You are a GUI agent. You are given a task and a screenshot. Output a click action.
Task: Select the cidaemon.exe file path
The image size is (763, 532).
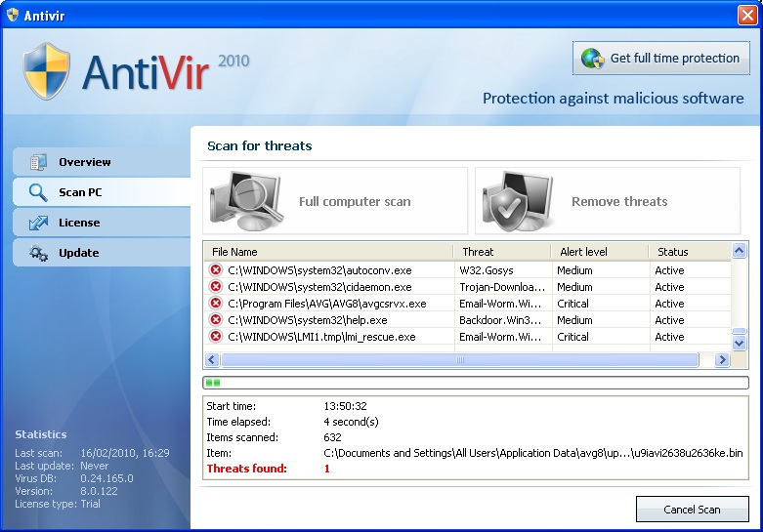pos(319,287)
